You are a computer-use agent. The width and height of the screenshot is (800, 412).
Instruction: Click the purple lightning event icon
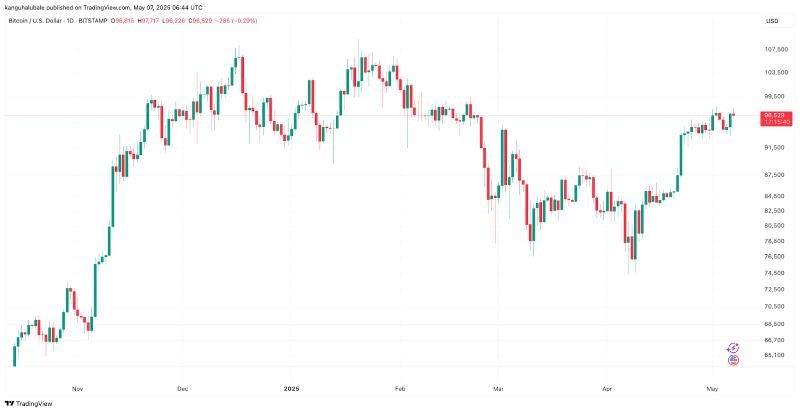pyautogui.click(x=733, y=348)
